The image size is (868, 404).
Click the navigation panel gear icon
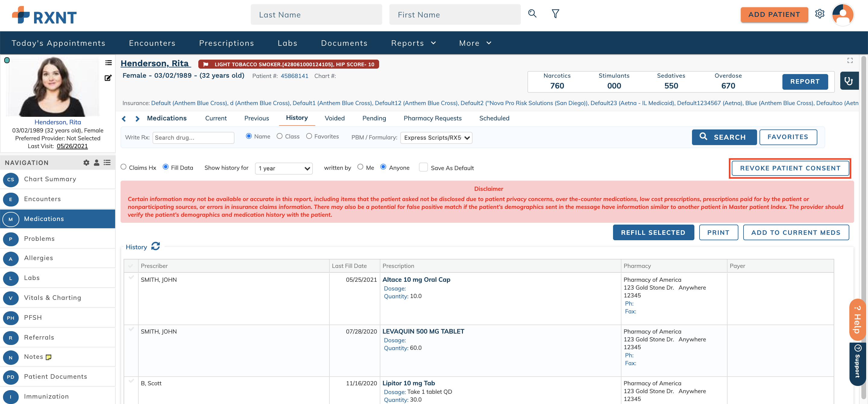click(86, 163)
